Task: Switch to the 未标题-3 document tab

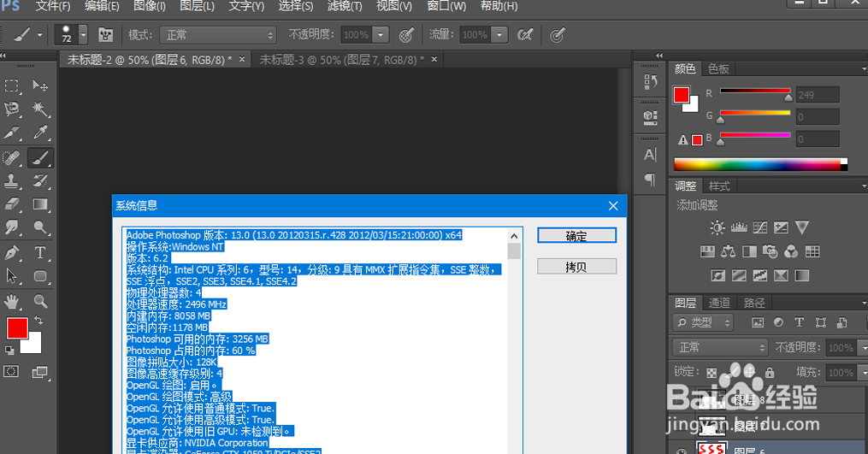Action: (x=341, y=60)
